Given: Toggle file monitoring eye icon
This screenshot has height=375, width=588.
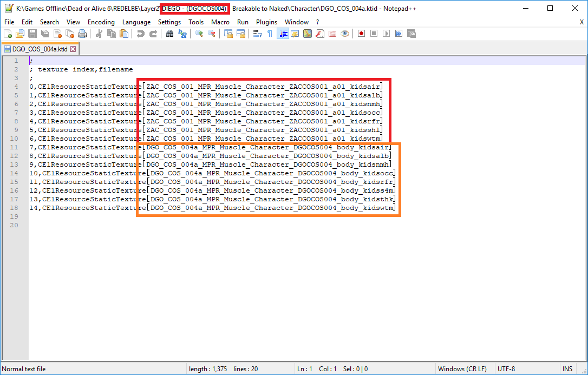Looking at the screenshot, I should (x=345, y=34).
